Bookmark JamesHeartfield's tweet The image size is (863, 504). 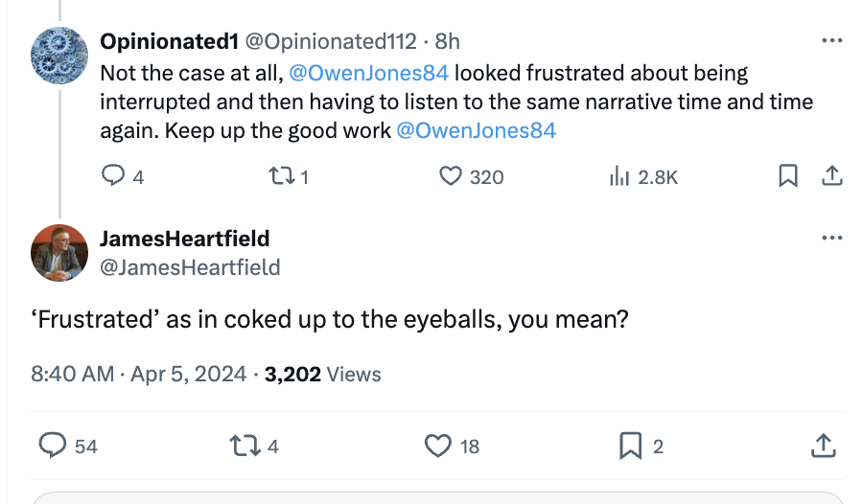click(630, 446)
